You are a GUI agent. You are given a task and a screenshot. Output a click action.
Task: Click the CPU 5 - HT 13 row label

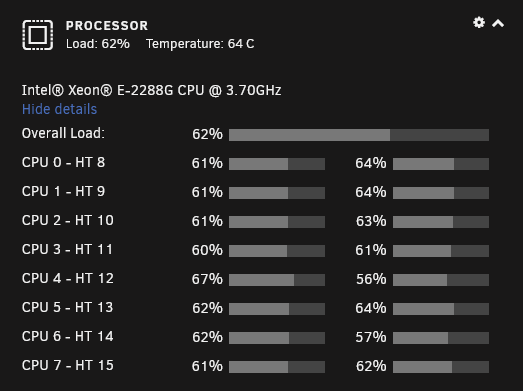click(x=68, y=307)
